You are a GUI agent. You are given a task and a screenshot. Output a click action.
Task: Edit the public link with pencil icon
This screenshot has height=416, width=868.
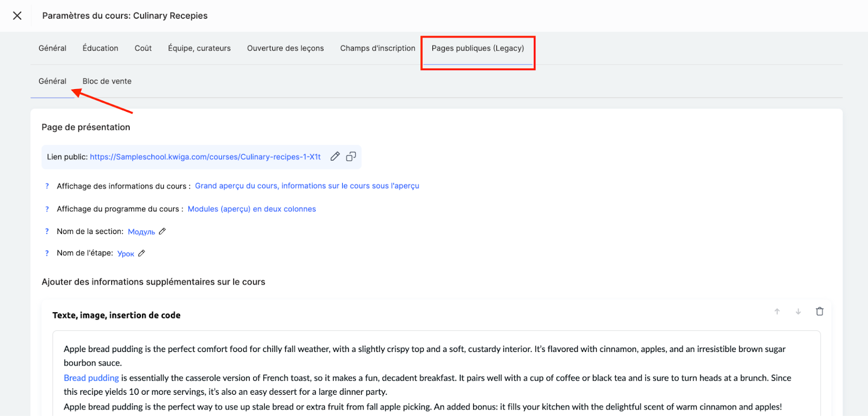pyautogui.click(x=335, y=156)
